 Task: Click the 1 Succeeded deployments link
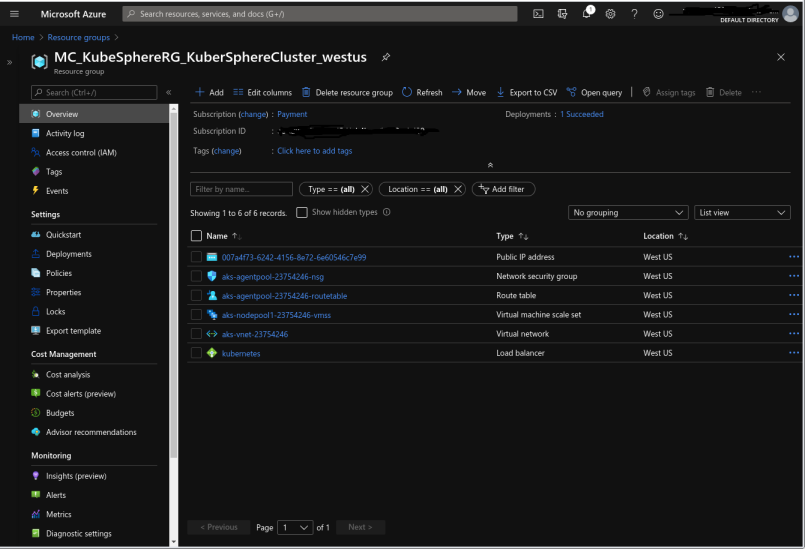[581, 114]
